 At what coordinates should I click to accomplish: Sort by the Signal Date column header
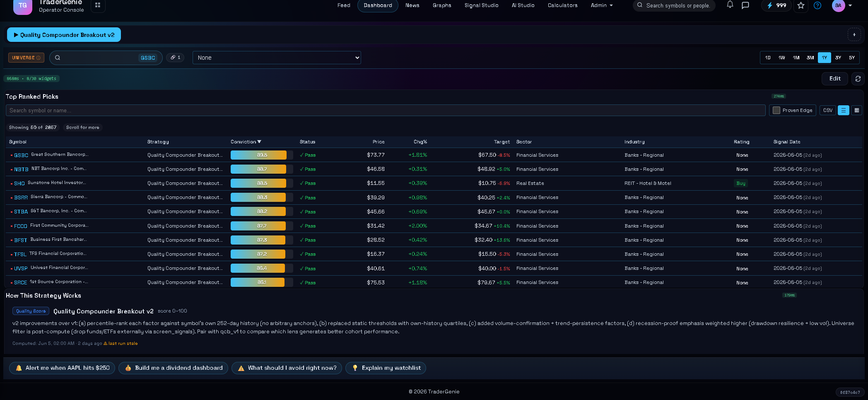[787, 142]
